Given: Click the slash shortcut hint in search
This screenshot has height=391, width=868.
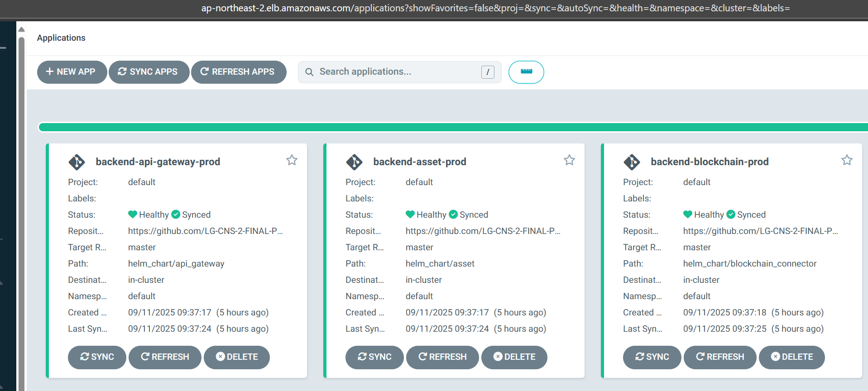Looking at the screenshot, I should tap(488, 72).
